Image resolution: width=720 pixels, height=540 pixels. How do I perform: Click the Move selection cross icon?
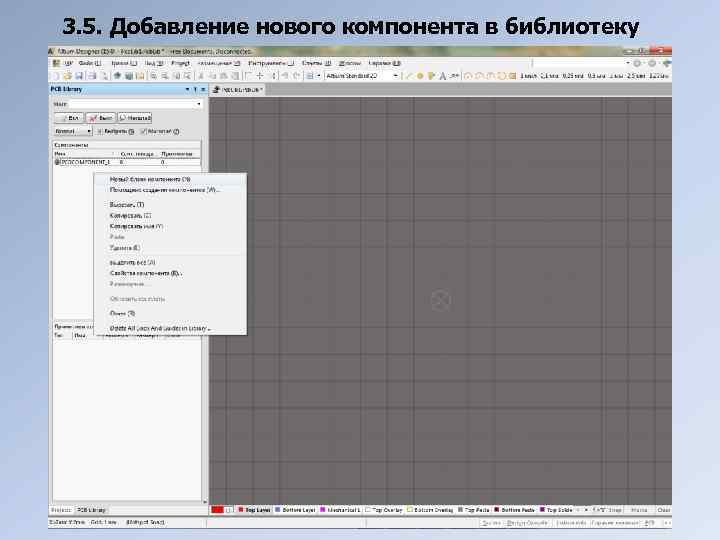[x=260, y=76]
